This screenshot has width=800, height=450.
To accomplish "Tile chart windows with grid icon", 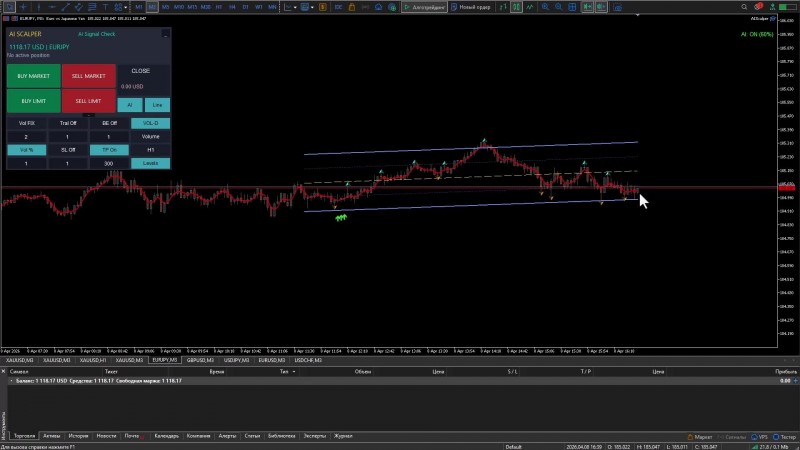I will pyautogui.click(x=572, y=7).
